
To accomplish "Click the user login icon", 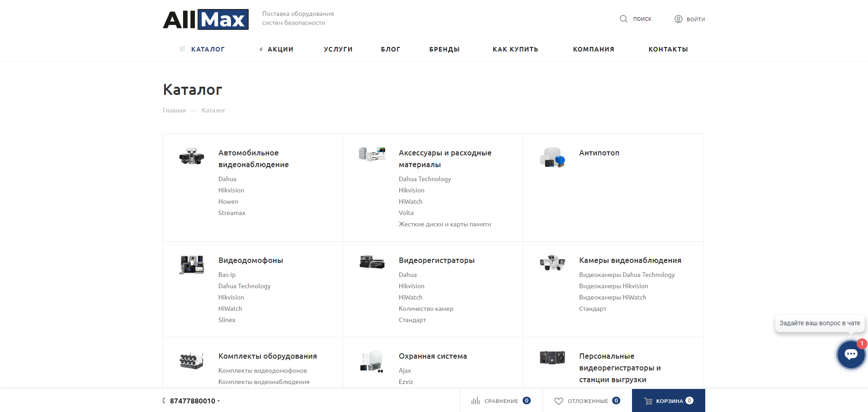I will click(x=678, y=19).
